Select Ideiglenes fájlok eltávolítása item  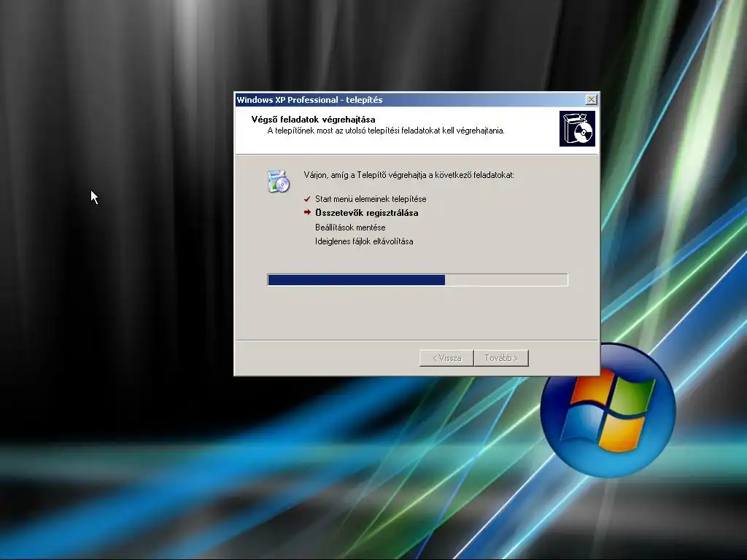point(364,241)
